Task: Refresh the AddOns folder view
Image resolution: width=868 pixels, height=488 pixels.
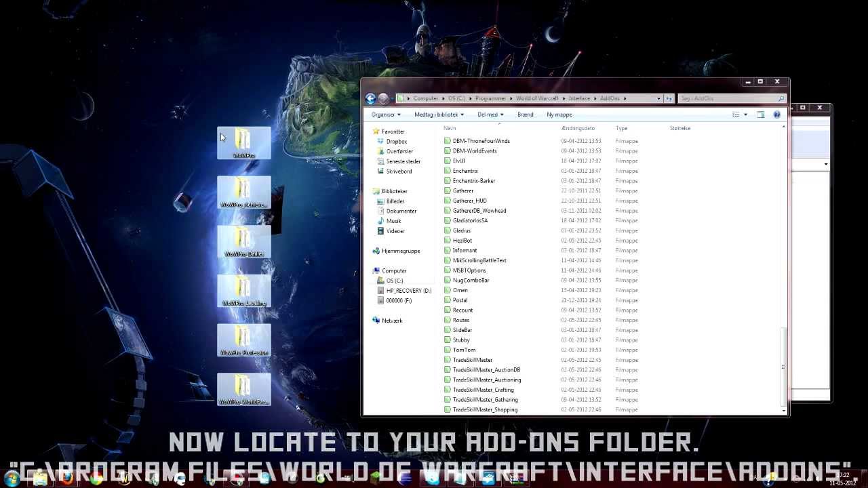Action: tap(669, 98)
